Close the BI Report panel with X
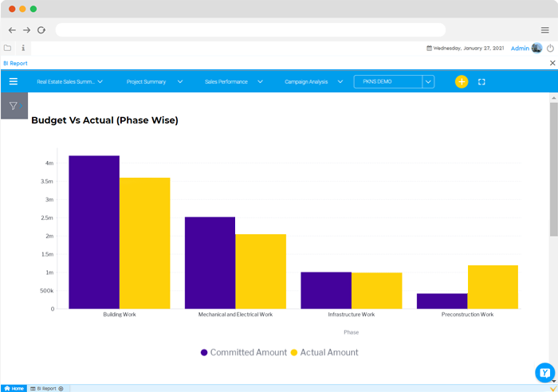Image resolution: width=558 pixels, height=392 pixels. [552, 63]
